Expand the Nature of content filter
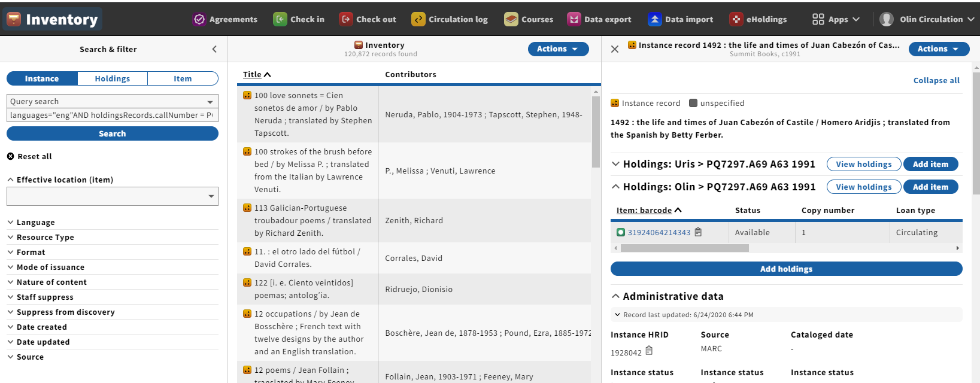This screenshot has height=383, width=980. click(x=52, y=282)
